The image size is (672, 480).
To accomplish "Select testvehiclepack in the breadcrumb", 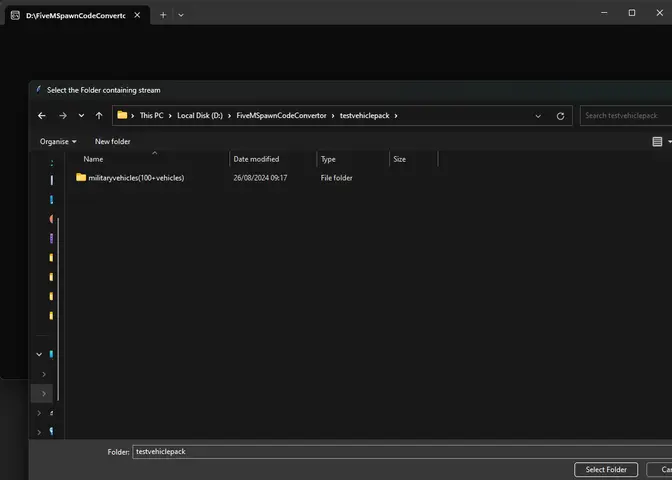I will point(364,116).
